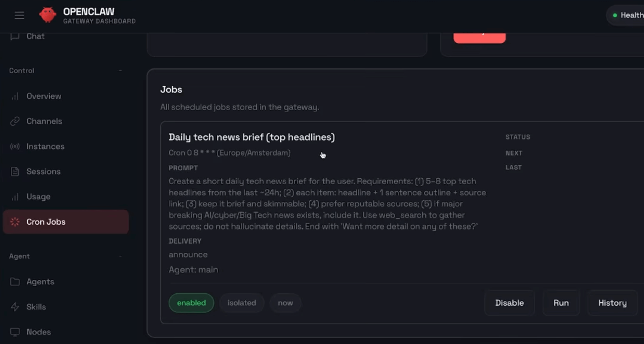Image resolution: width=644 pixels, height=344 pixels.
Task: Click the Instances broadcast icon
Action: pos(15,146)
